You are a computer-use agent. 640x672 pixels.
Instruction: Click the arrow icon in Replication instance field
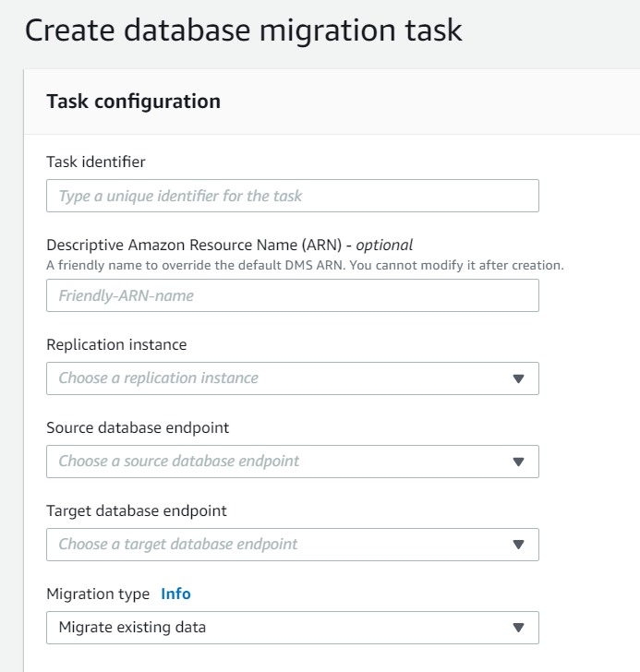[x=518, y=378]
